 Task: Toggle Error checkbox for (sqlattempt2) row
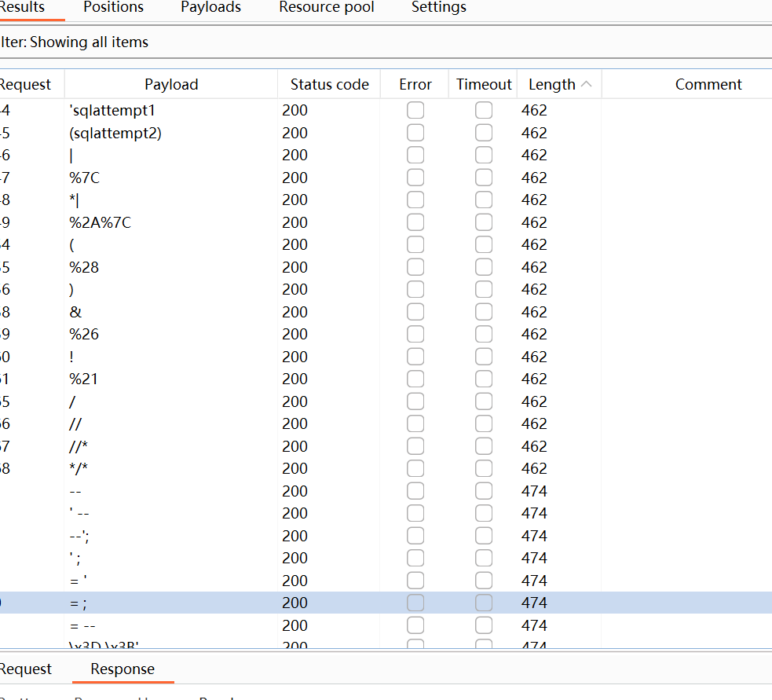tap(415, 133)
